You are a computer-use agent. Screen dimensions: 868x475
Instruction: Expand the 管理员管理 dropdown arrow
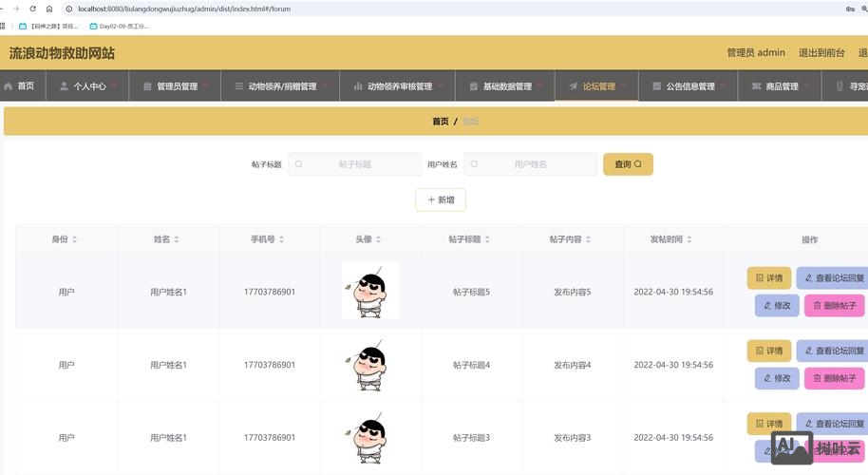(206, 85)
